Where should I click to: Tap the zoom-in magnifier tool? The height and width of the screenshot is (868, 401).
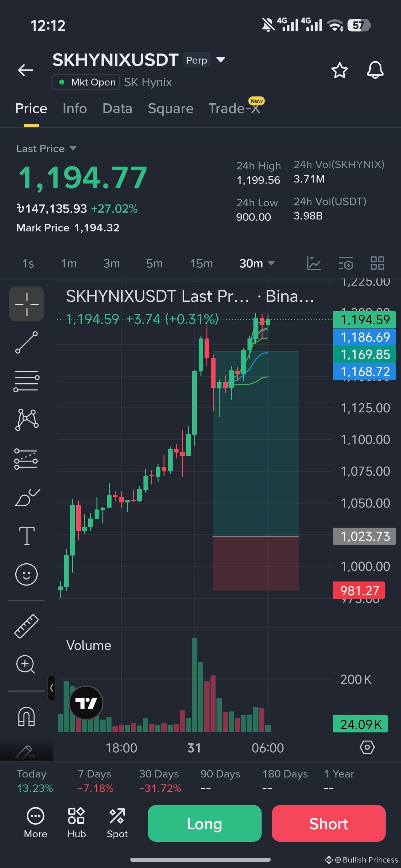point(26,664)
